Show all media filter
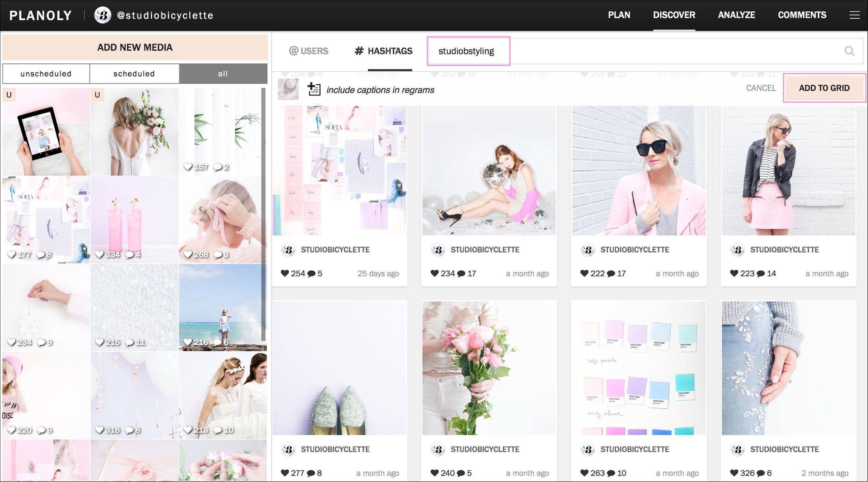Image resolution: width=868 pixels, height=482 pixels. [223, 74]
